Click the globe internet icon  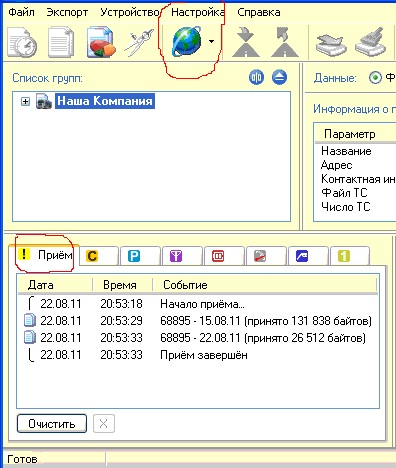pos(187,41)
